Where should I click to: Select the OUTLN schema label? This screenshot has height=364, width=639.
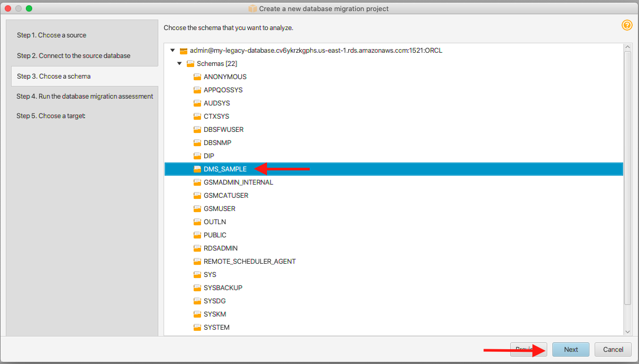click(215, 222)
